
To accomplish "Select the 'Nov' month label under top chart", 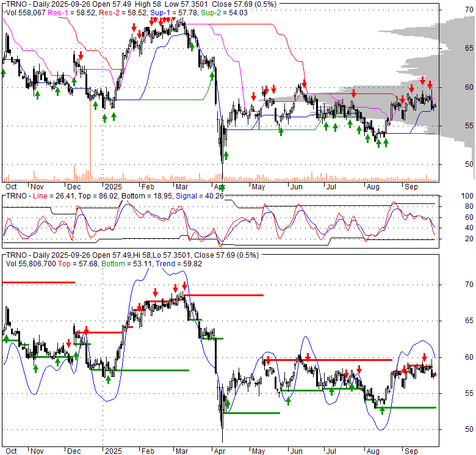I will 37,187.
